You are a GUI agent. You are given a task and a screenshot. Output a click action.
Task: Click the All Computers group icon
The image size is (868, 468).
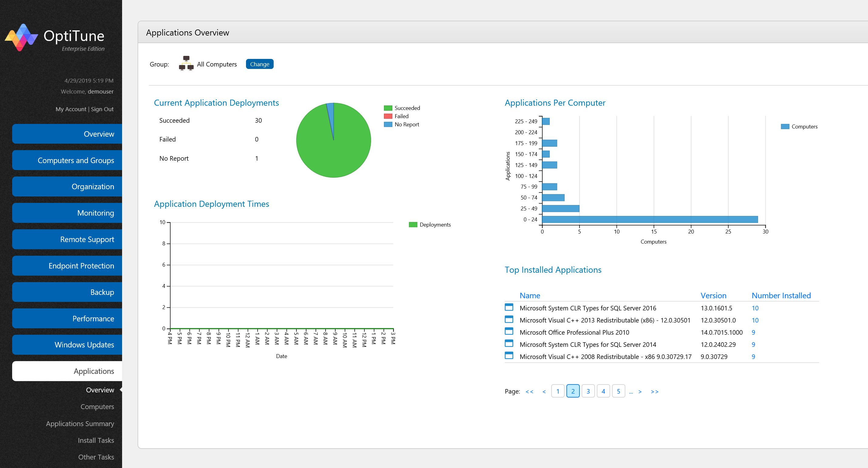coord(186,63)
